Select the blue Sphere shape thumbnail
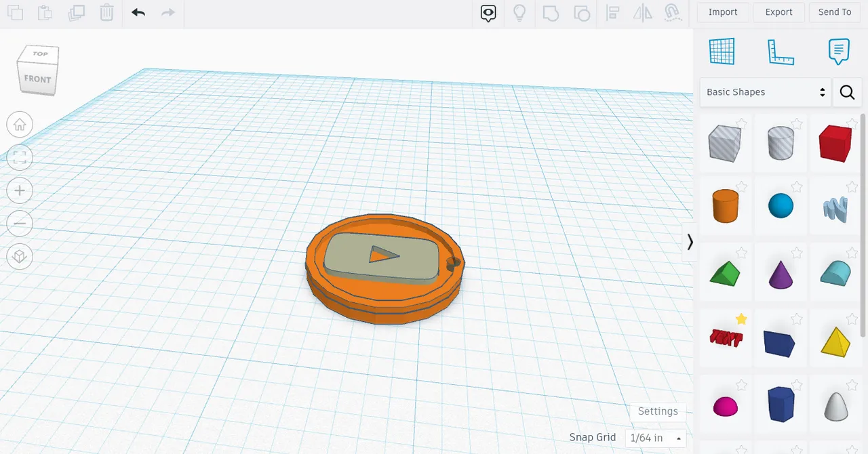Image resolution: width=868 pixels, height=454 pixels. [781, 206]
